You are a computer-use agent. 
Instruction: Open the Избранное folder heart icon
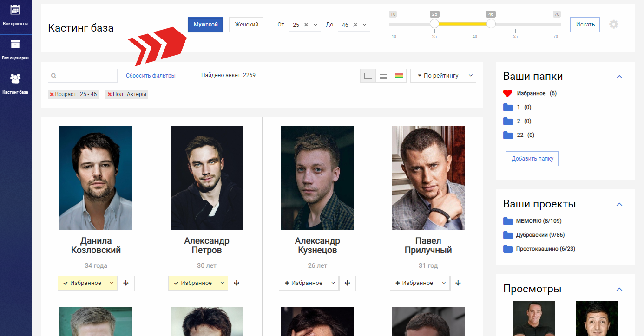tap(507, 93)
